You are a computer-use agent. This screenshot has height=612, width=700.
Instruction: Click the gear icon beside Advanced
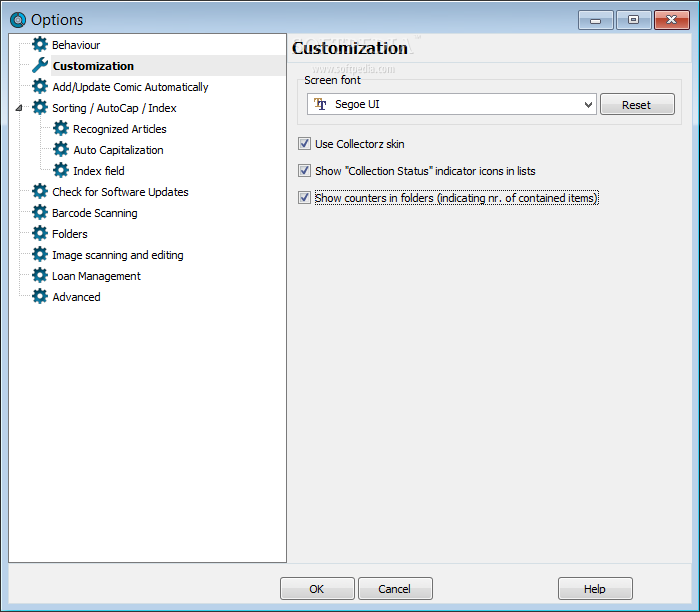[x=40, y=296]
